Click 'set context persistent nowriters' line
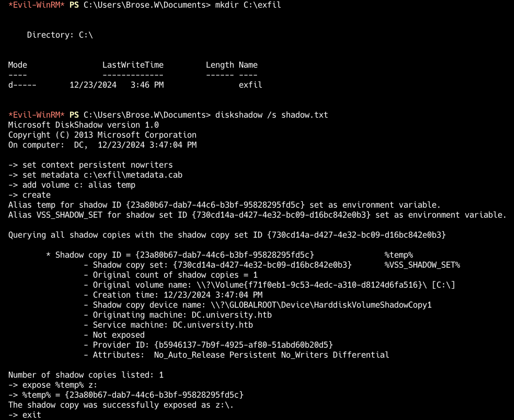 coord(91,165)
